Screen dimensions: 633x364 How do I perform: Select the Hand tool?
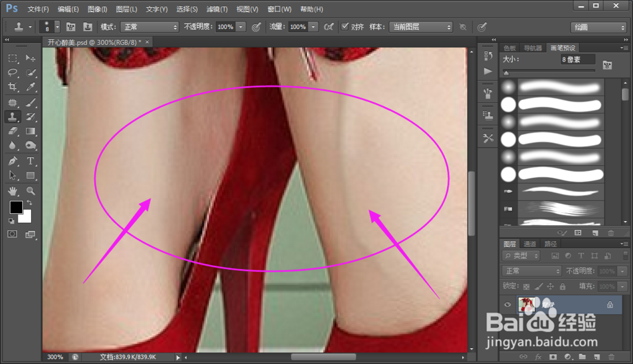pyautogui.click(x=13, y=191)
